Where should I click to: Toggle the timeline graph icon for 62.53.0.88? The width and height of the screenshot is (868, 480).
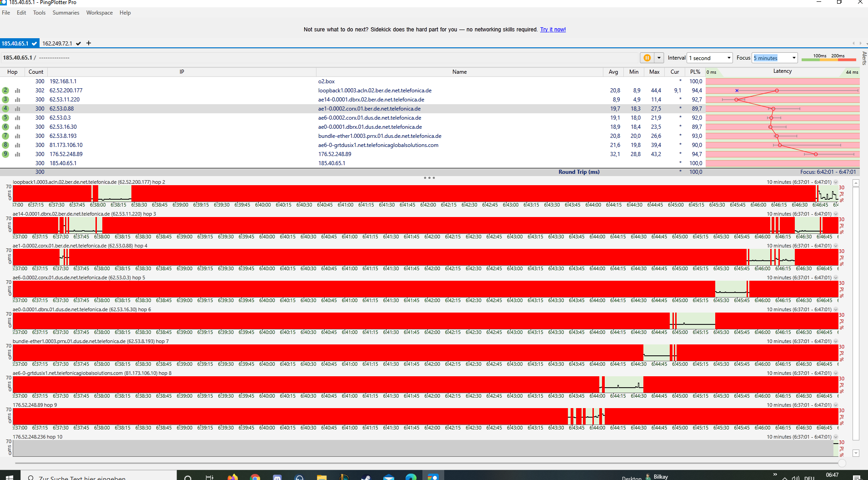(x=17, y=109)
